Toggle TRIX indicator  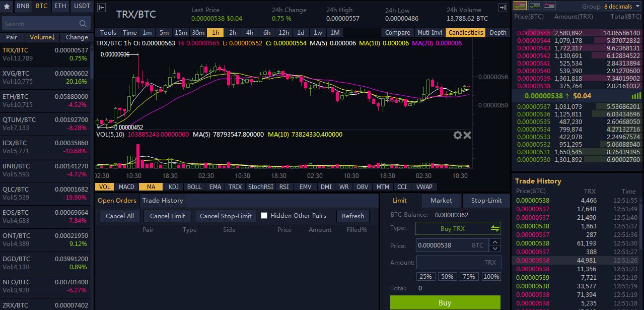235,187
